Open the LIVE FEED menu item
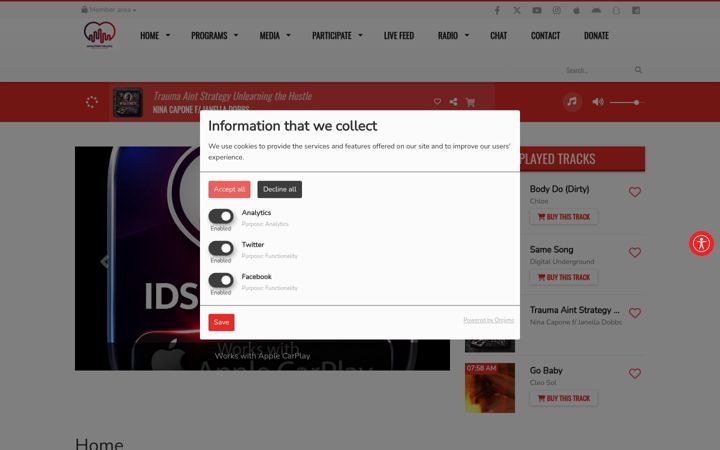The height and width of the screenshot is (450, 720). 399,35
